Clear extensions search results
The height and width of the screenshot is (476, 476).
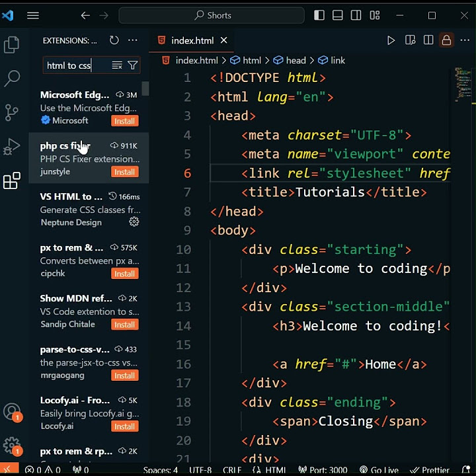117,65
